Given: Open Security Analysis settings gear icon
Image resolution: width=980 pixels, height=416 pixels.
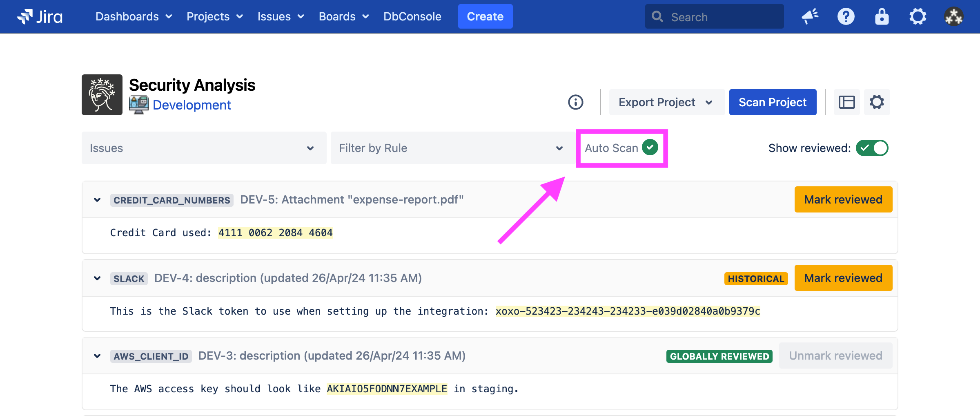Looking at the screenshot, I should (x=877, y=102).
